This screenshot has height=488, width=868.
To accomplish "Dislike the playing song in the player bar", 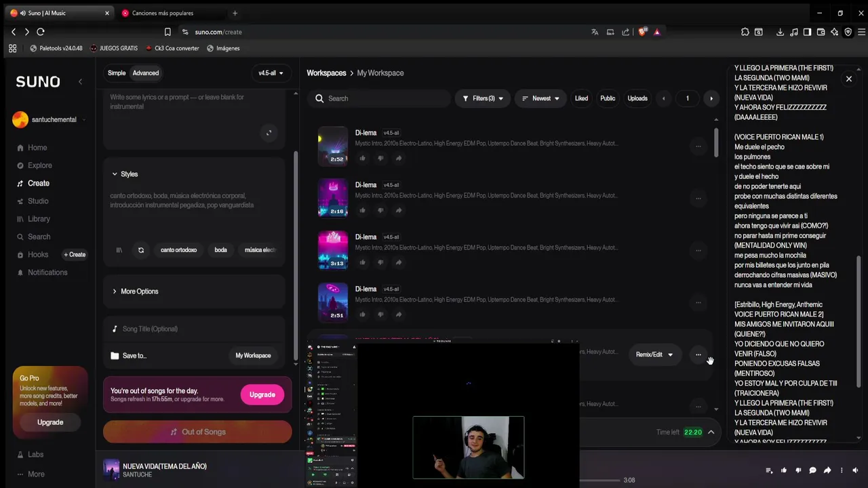I will 798,470.
